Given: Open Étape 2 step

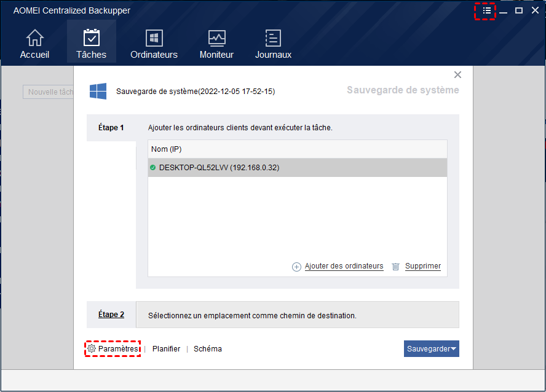Looking at the screenshot, I should click(x=111, y=315).
